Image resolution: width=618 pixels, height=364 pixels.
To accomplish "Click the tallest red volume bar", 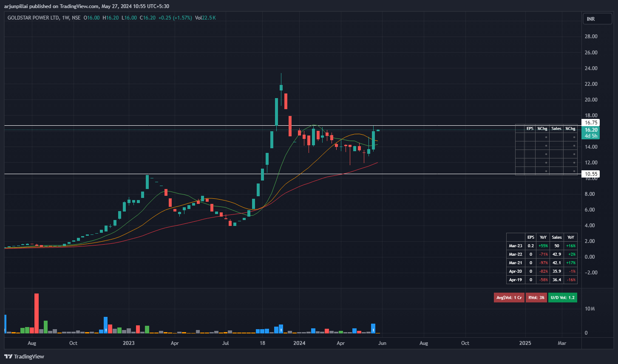I will (37, 313).
